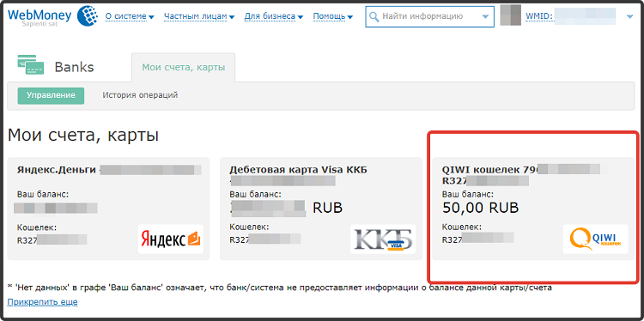Click the Яндекс.Деньги card title
The width and height of the screenshot is (644, 321).
pos(57,170)
